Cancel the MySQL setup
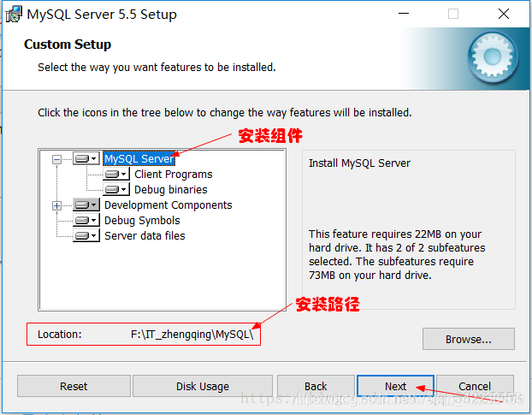This screenshot has width=532, height=415. click(x=475, y=386)
